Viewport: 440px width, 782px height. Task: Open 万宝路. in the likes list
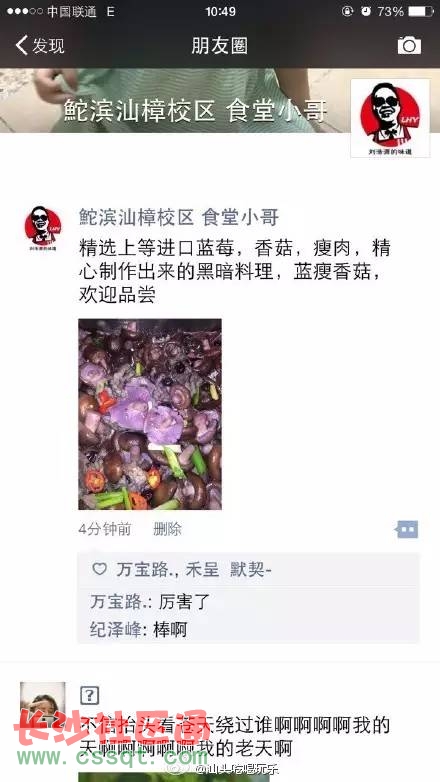144,569
